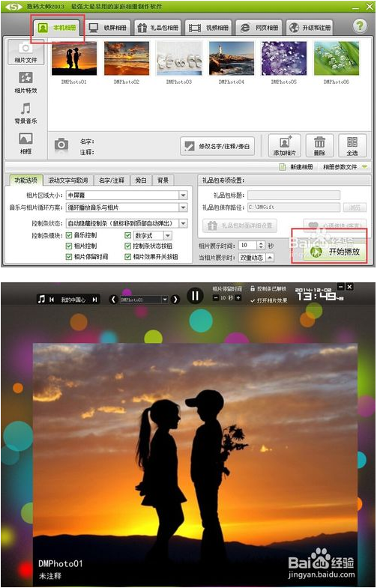Click 全选 select all icon button
The height and width of the screenshot is (588, 377).
pyautogui.click(x=352, y=145)
